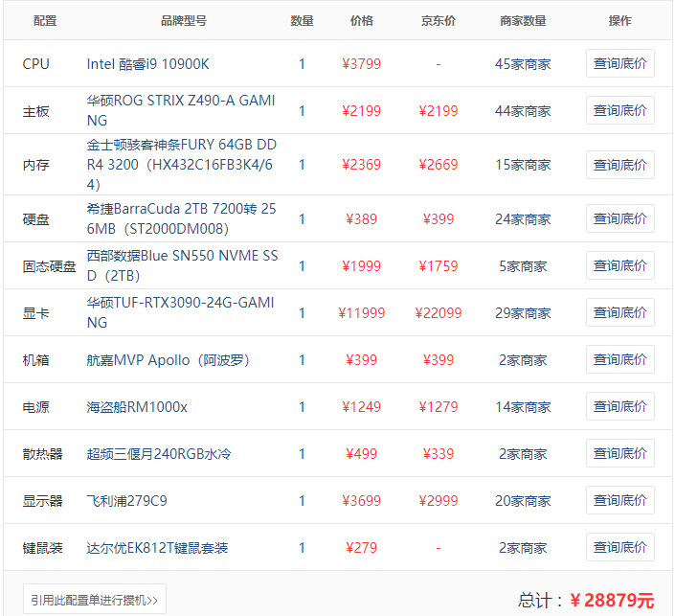Click 查询底价 button for the 主板 row

click(619, 111)
